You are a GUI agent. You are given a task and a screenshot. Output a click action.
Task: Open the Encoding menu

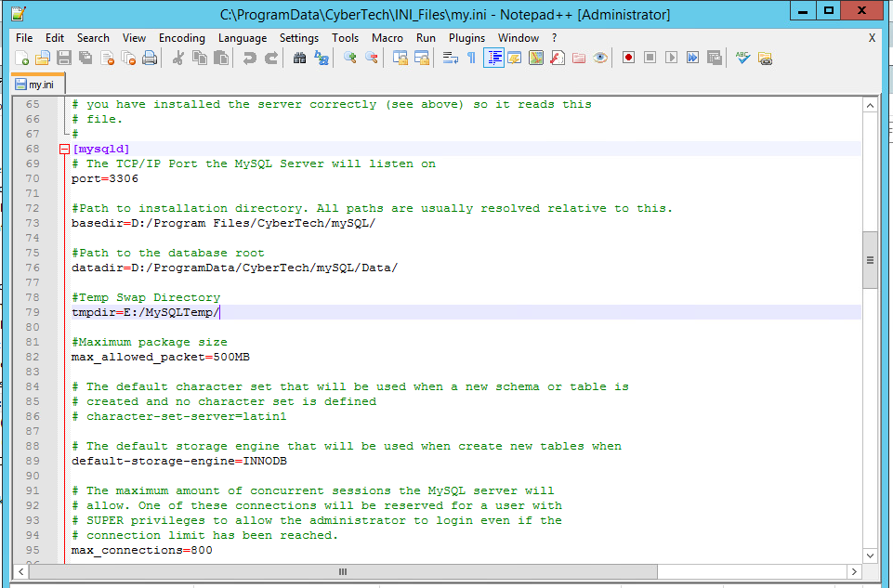coord(182,38)
